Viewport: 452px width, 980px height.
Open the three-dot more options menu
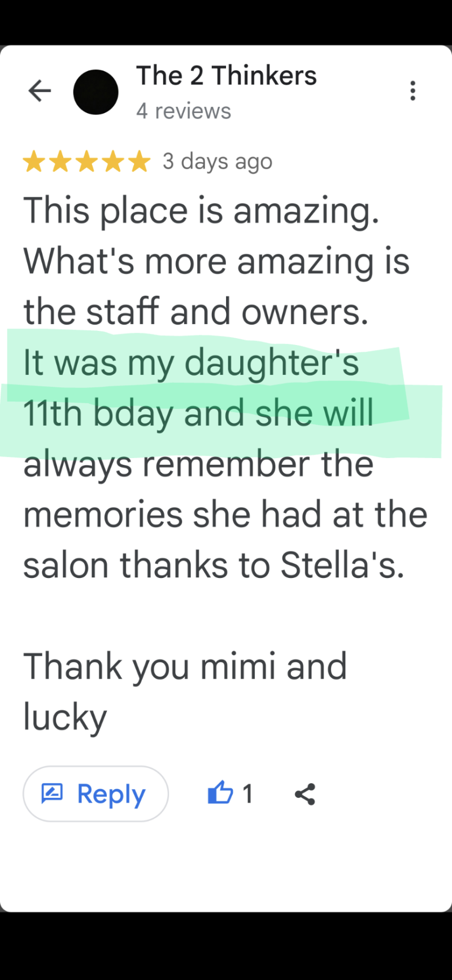coord(413,91)
